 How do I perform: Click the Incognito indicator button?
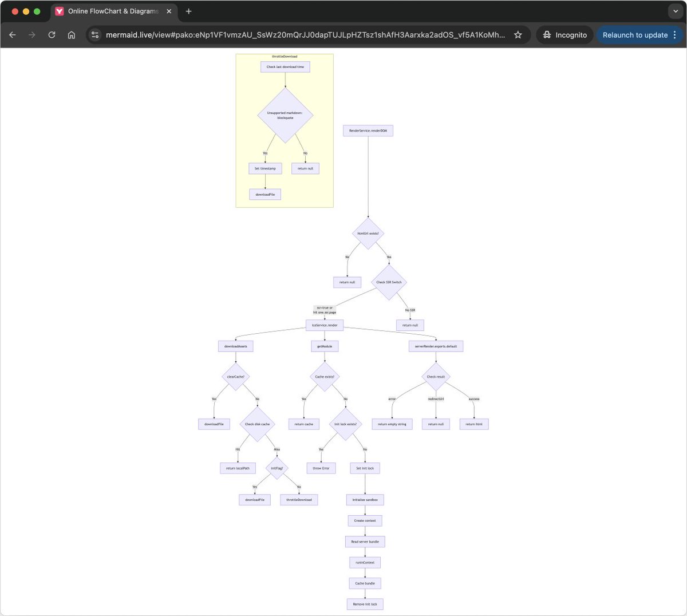click(564, 35)
